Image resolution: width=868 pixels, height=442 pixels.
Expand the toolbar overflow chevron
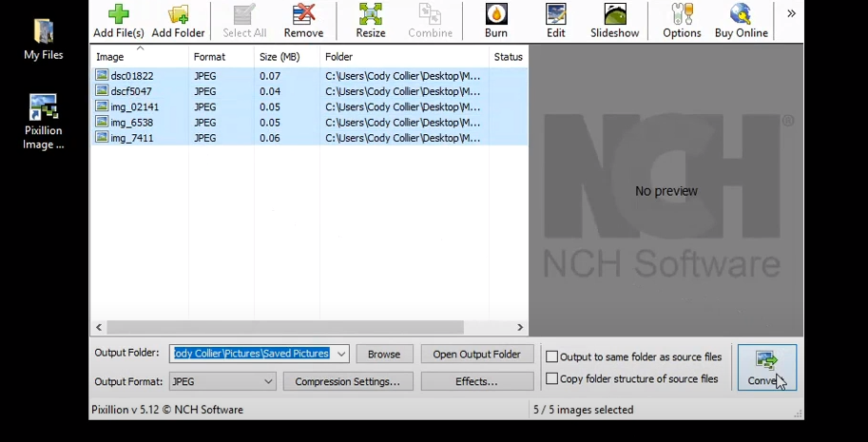pos(791,13)
